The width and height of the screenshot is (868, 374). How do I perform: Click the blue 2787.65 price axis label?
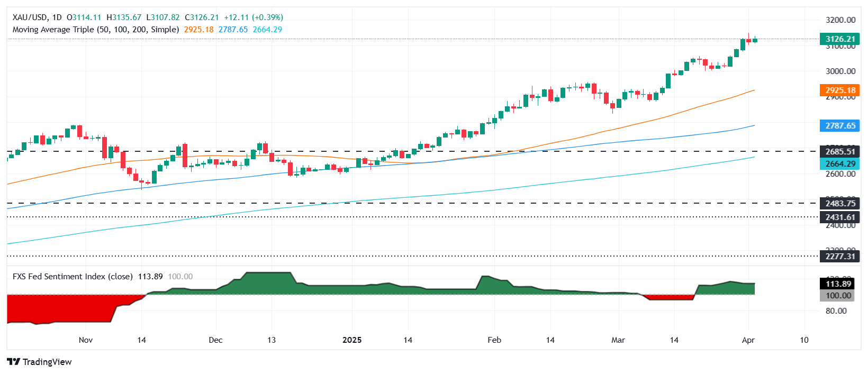(840, 126)
